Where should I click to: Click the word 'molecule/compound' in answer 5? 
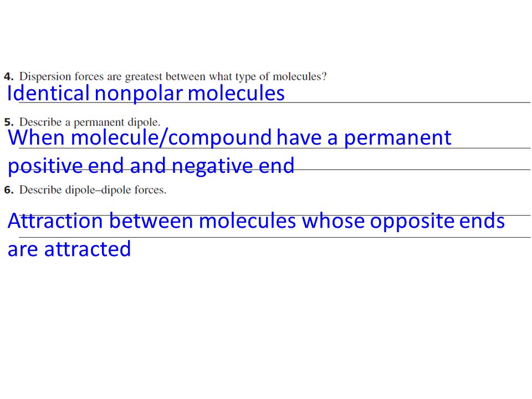pyautogui.click(x=171, y=138)
